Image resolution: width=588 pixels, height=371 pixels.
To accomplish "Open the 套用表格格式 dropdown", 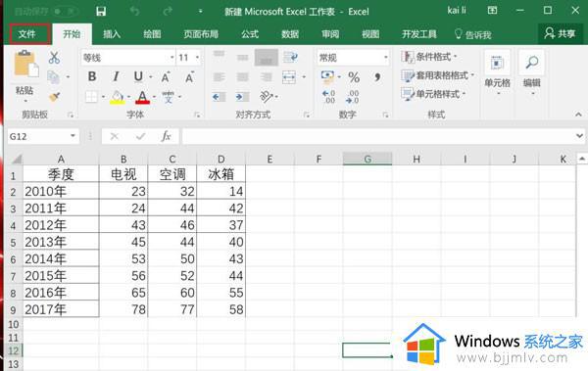I will 438,75.
